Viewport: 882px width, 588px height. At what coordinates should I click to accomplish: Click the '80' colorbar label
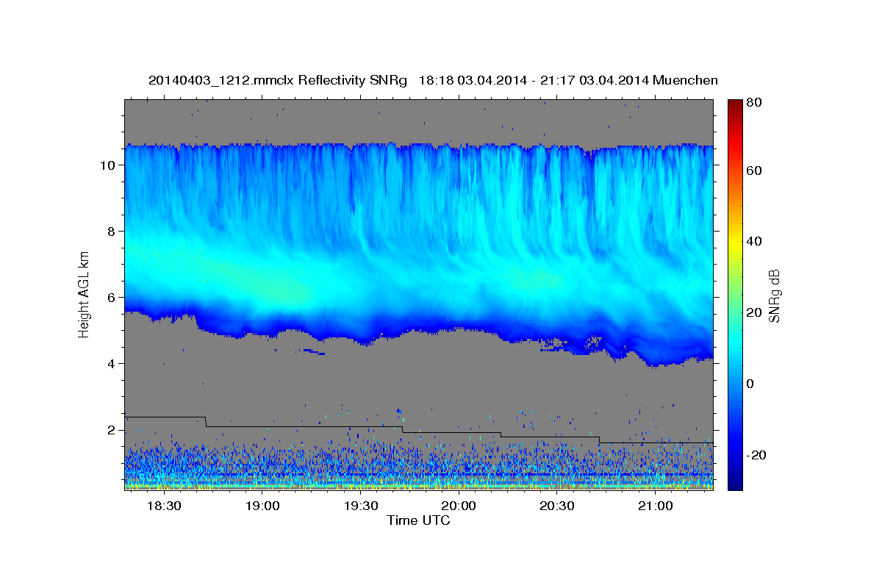(753, 103)
